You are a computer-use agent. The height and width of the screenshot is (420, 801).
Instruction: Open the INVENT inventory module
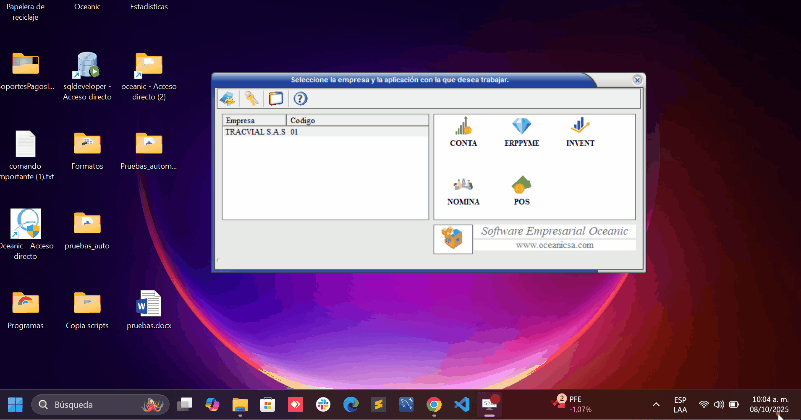click(580, 130)
